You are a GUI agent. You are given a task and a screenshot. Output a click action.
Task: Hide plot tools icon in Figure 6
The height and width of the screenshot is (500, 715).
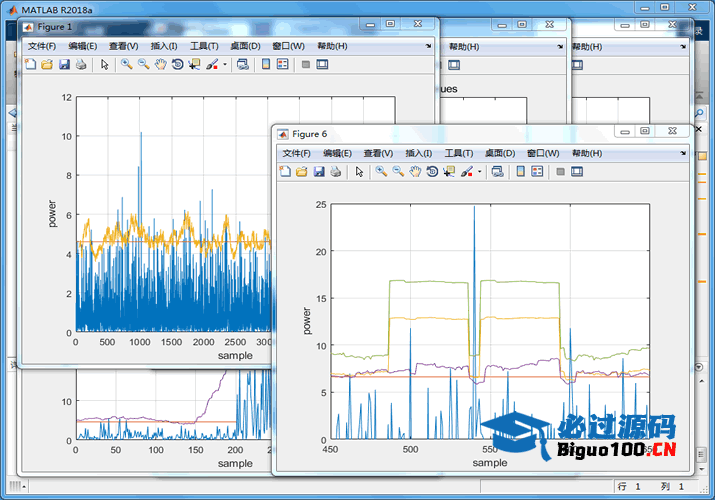click(560, 171)
